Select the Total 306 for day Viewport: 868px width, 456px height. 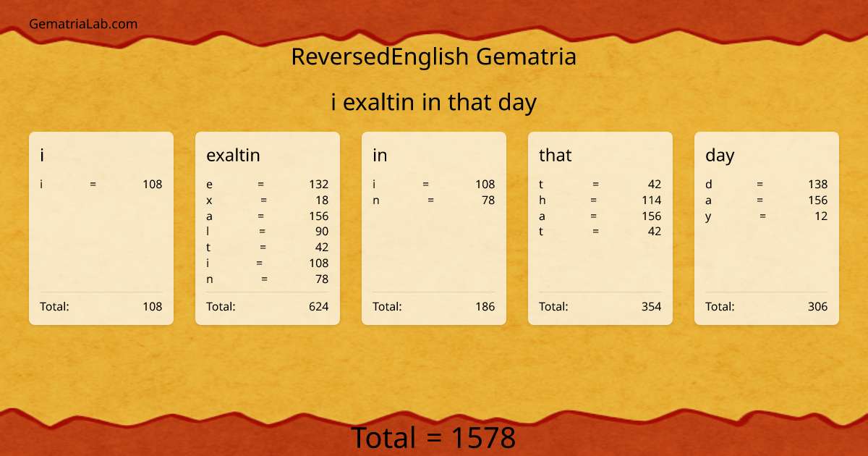tap(767, 306)
